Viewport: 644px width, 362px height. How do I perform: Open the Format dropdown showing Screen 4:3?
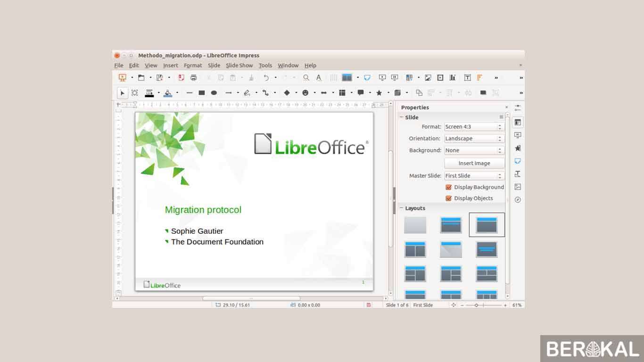499,126
